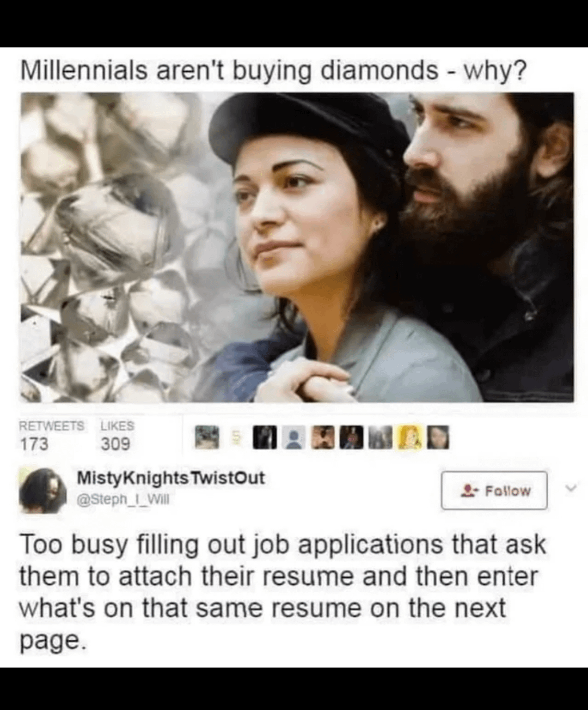Viewport: 588px width, 710px height.
Task: Open the grayish liker avatar before yellow one
Action: 381,436
